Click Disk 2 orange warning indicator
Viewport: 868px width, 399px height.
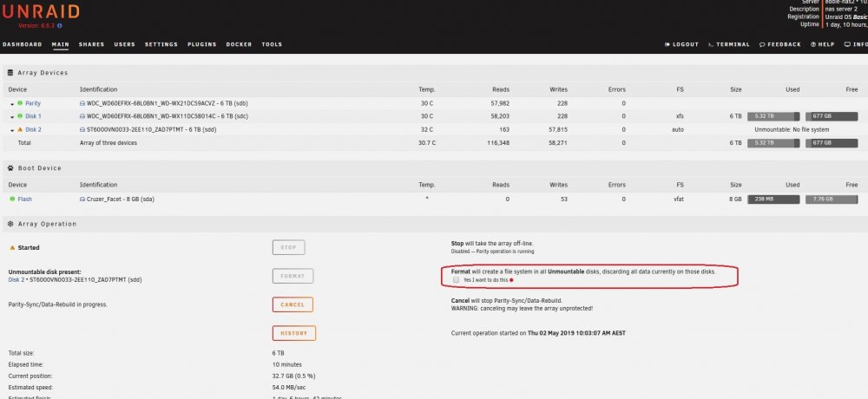[x=20, y=129]
